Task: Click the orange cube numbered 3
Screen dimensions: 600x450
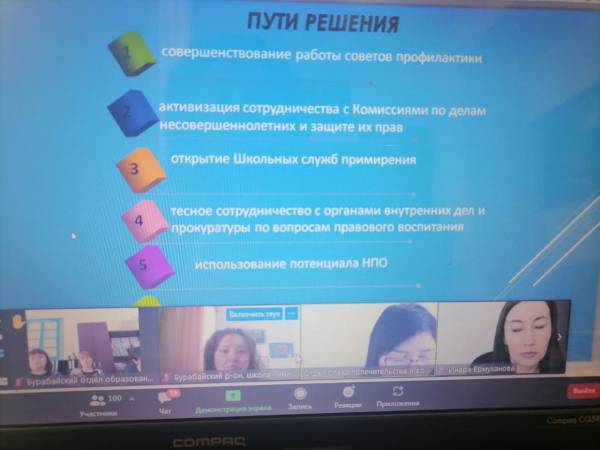Action: coord(141,170)
